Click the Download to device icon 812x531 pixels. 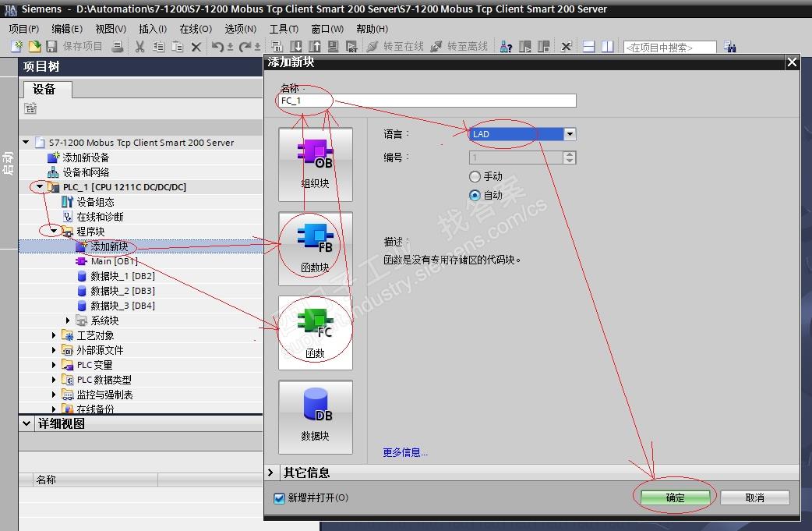[x=295, y=47]
